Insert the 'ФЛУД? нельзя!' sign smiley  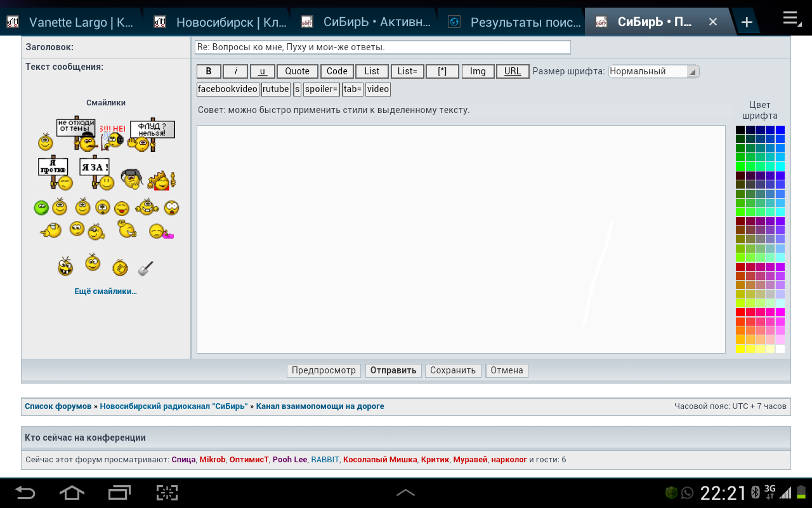pos(151,135)
